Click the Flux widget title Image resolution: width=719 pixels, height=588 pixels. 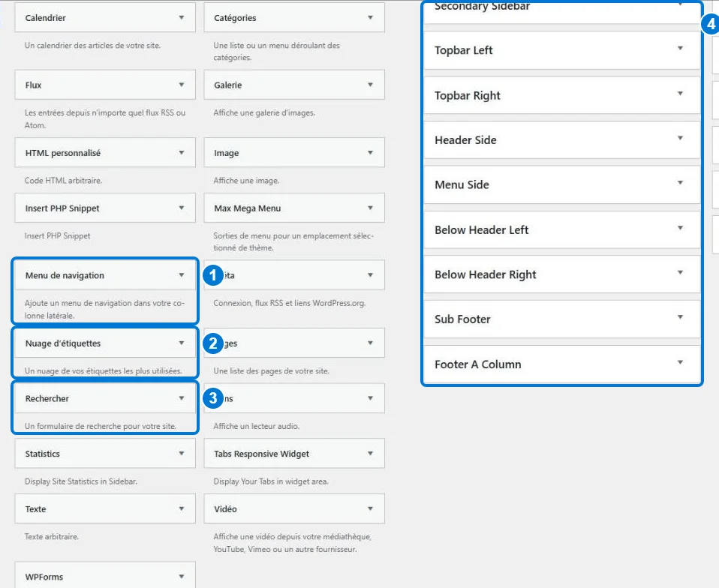pyautogui.click(x=33, y=85)
